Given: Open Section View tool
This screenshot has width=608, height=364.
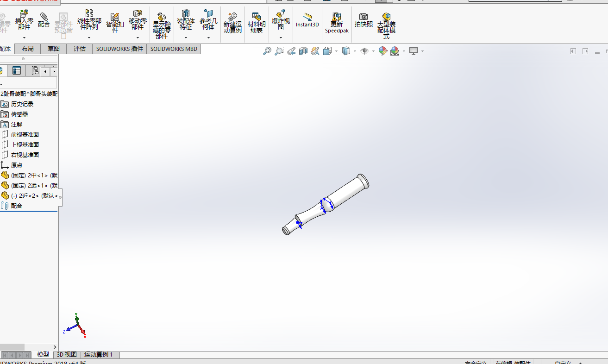Looking at the screenshot, I should point(303,51).
